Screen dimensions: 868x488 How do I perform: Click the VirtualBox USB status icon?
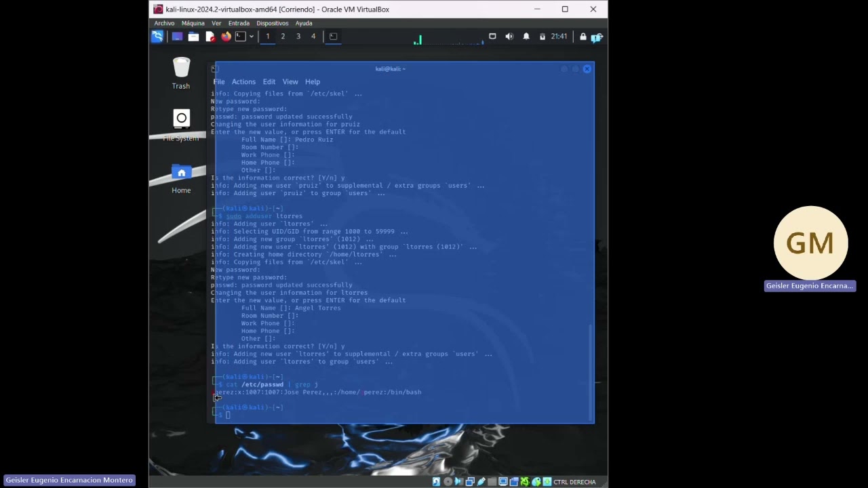click(x=481, y=482)
